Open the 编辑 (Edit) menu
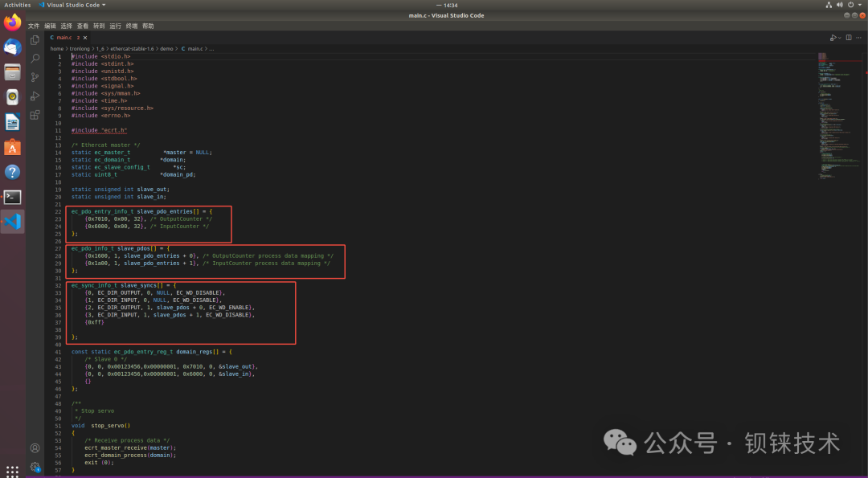 pyautogui.click(x=50, y=26)
